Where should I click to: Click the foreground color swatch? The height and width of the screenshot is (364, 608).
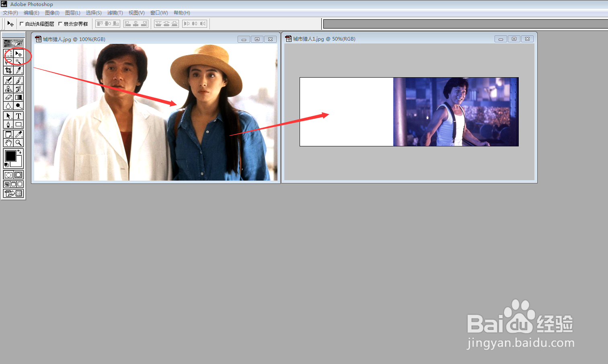pyautogui.click(x=10, y=155)
